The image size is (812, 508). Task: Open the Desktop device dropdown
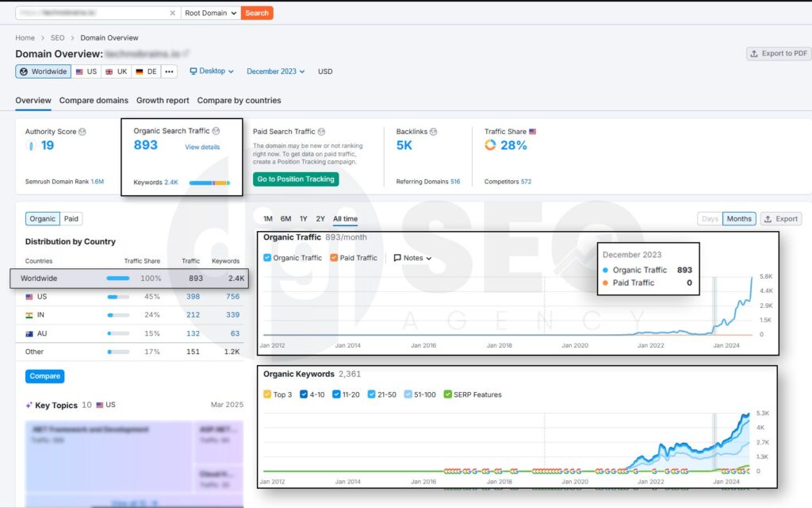[x=212, y=71]
